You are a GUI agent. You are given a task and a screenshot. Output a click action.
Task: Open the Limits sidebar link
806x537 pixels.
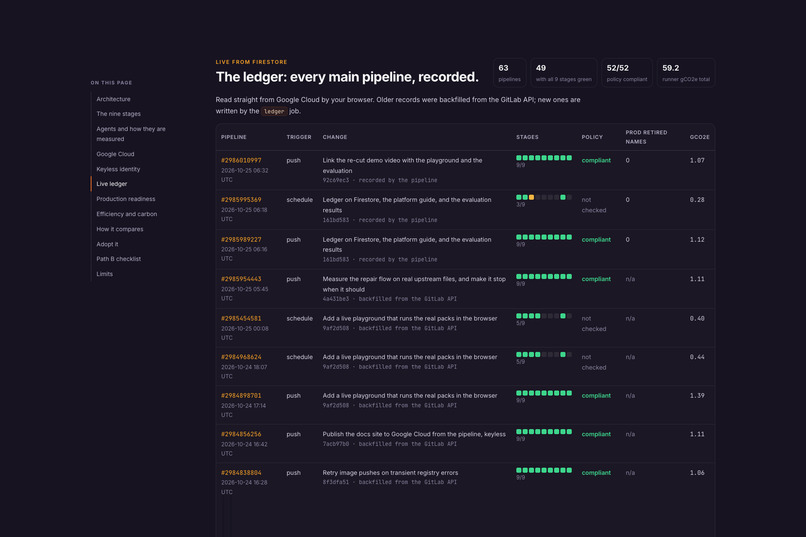[104, 274]
